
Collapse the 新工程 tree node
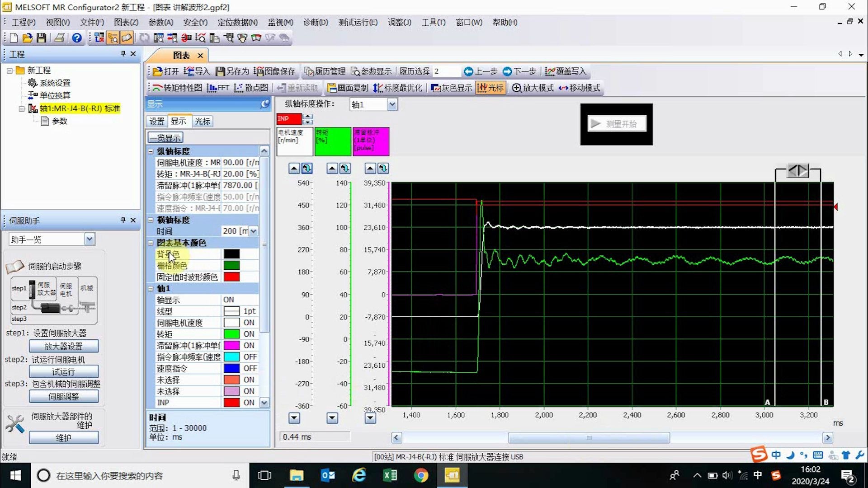[x=9, y=70]
